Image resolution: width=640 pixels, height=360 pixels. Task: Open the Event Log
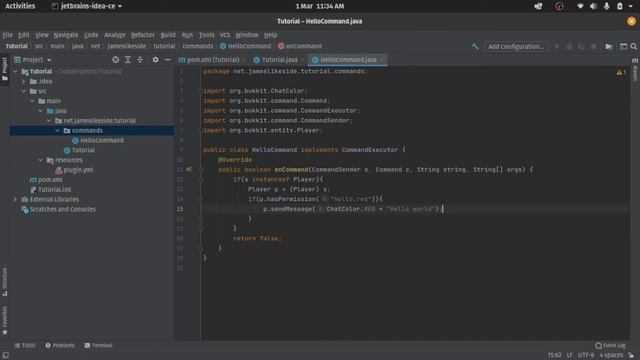[x=610, y=345]
